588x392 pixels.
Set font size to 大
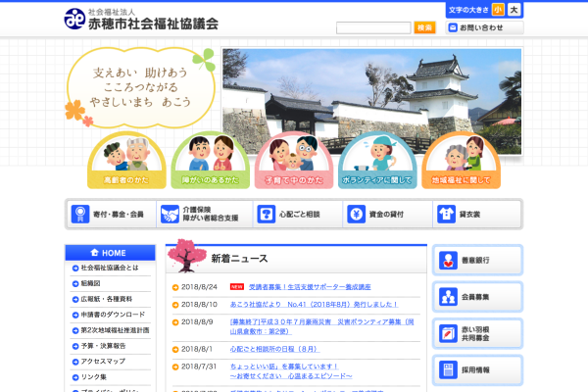point(514,10)
